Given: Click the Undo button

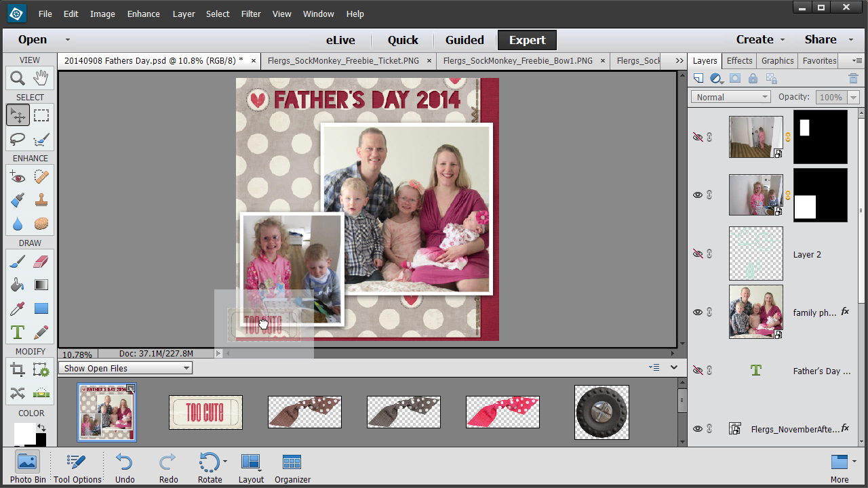Looking at the screenshot, I should tap(125, 468).
